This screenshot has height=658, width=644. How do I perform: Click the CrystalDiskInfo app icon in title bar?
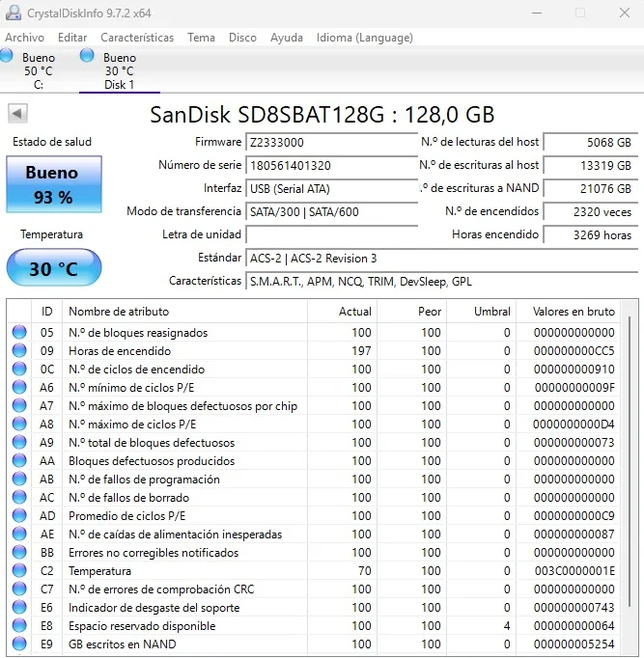click(x=13, y=13)
